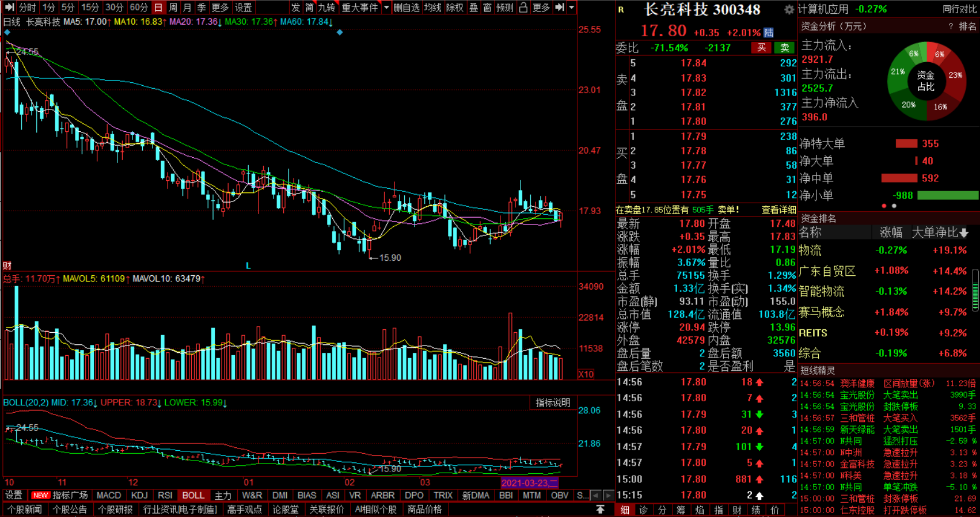The height and width of the screenshot is (517, 980).
Task: Click the 指标说明 button
Action: point(553,403)
